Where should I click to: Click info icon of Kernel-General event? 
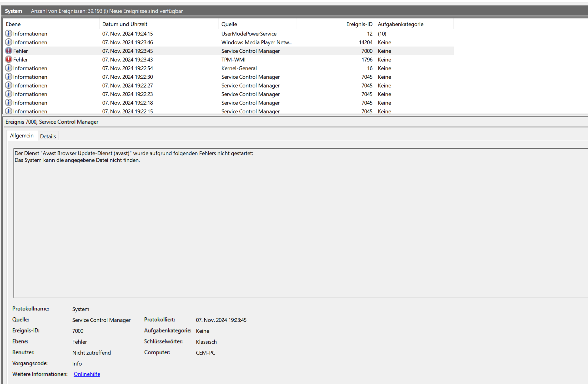tap(9, 68)
